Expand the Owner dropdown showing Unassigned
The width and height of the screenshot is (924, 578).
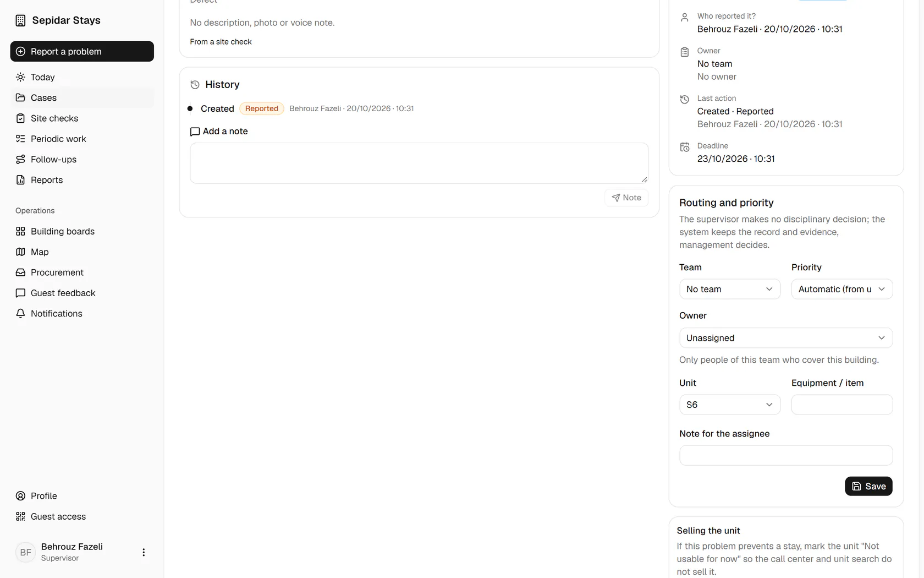[x=786, y=338]
